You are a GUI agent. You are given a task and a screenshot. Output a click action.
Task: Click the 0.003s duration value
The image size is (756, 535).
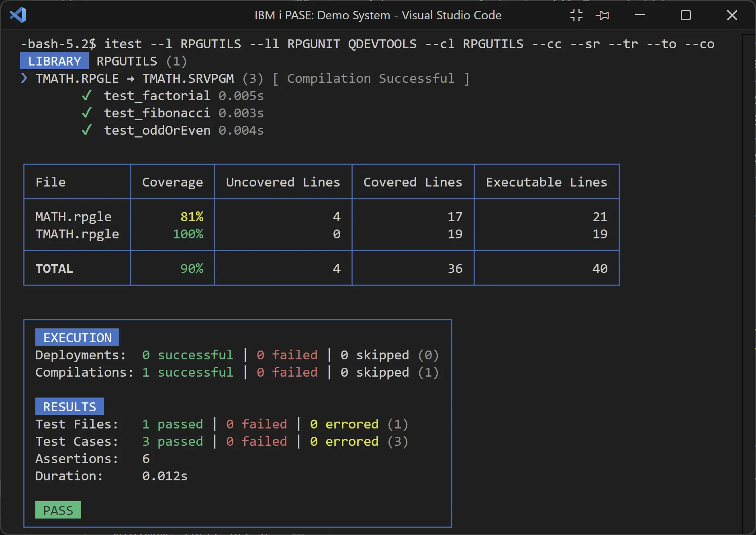241,113
